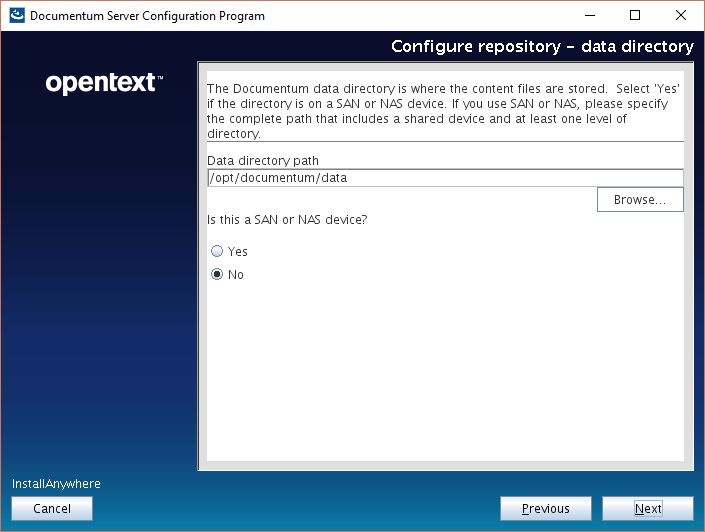
Task: Click the window title text in title bar
Action: pos(147,16)
